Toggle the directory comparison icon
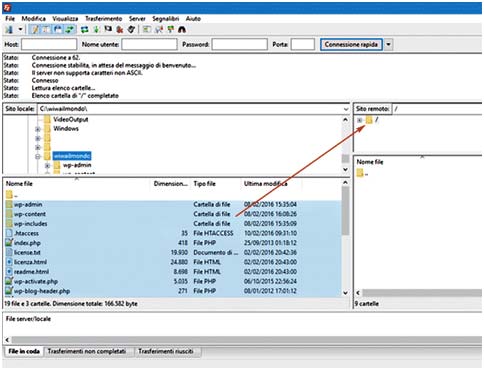The height and width of the screenshot is (370, 484). click(159, 30)
